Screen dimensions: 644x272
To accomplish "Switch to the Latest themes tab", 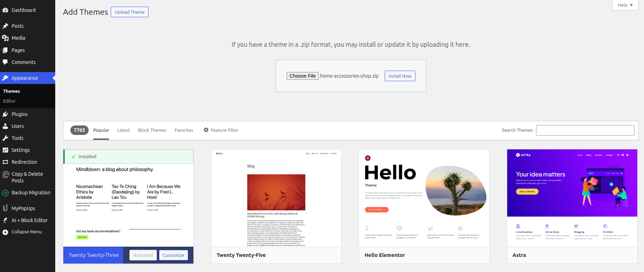I will click(123, 130).
